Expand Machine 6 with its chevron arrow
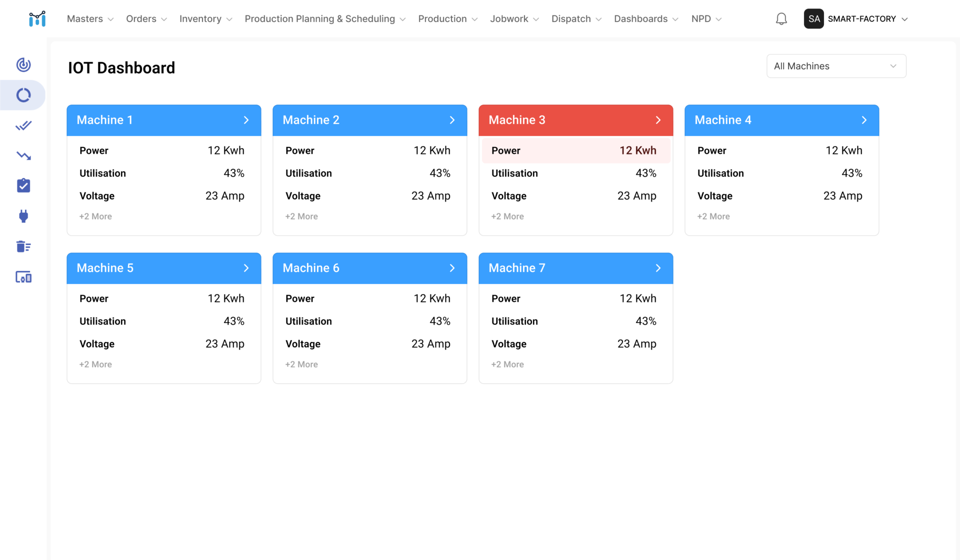 (x=452, y=268)
